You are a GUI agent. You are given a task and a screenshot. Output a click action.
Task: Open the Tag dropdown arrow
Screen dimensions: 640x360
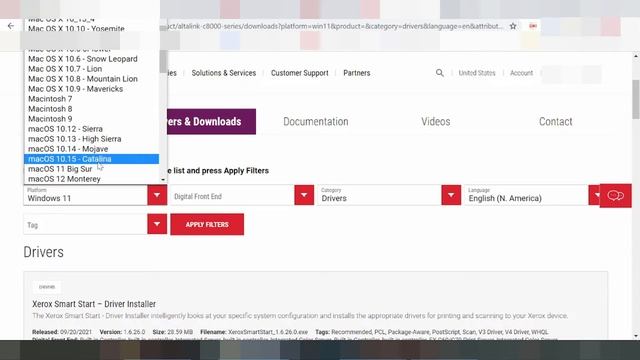157,224
